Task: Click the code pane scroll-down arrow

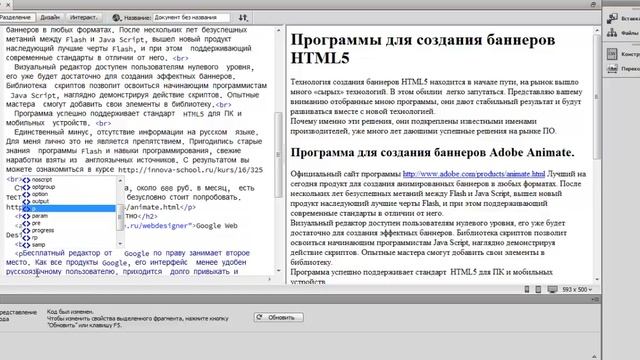Action: click(x=279, y=270)
